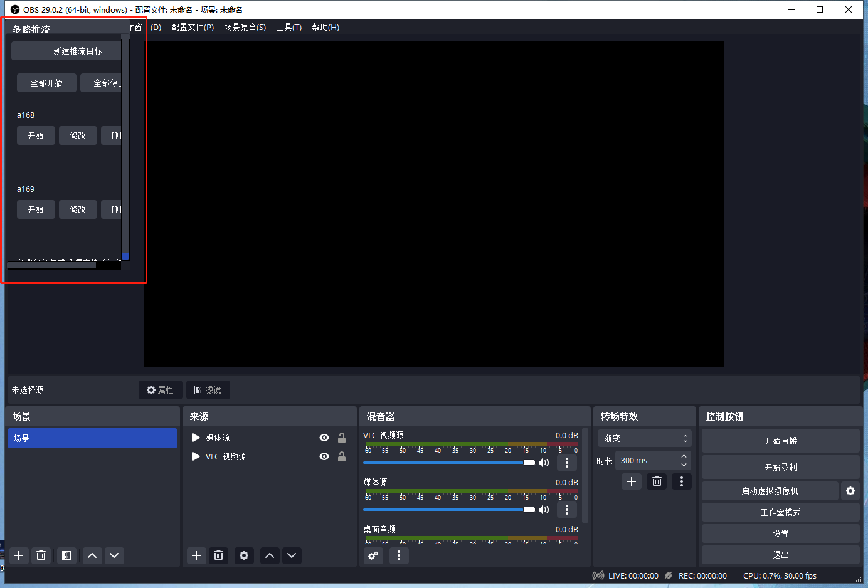Mute 媒体源 speaker icon in mixer
Viewport: 868px width, 588px height.
point(544,510)
